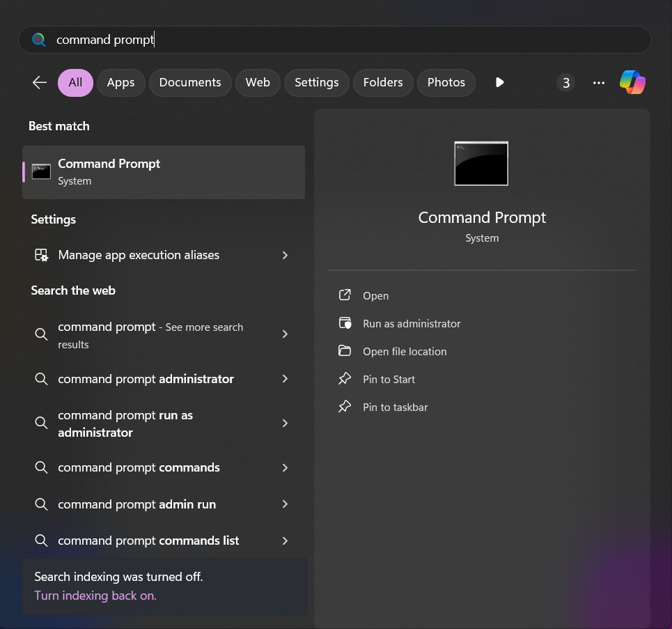Choose Pin to Start option
The image size is (672, 629).
pyautogui.click(x=389, y=379)
